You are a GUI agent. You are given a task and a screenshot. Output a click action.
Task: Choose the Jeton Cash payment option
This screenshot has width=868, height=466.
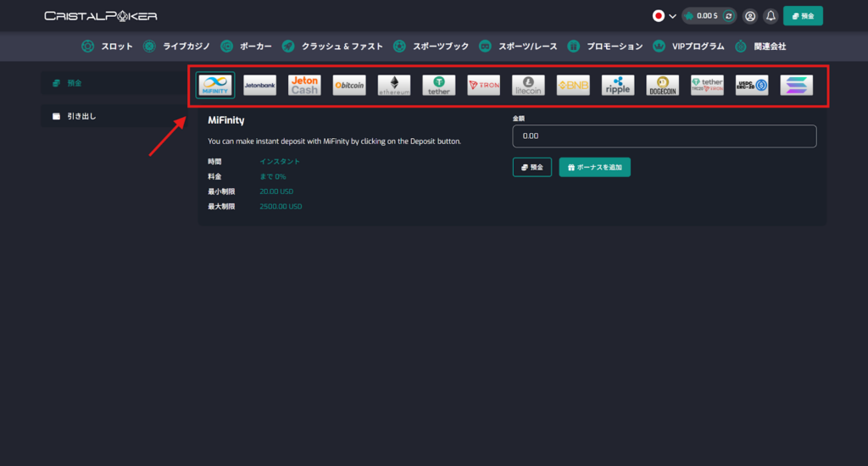pyautogui.click(x=304, y=86)
